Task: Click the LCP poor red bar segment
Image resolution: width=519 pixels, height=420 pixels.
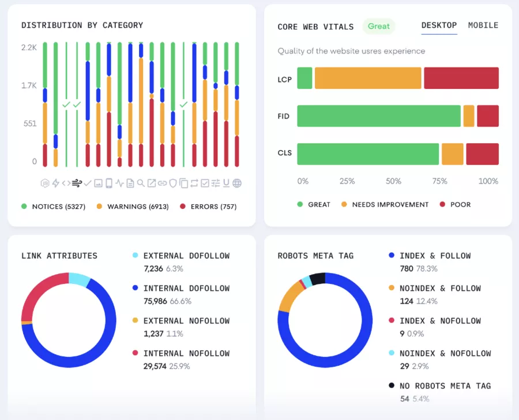Action: tap(461, 78)
